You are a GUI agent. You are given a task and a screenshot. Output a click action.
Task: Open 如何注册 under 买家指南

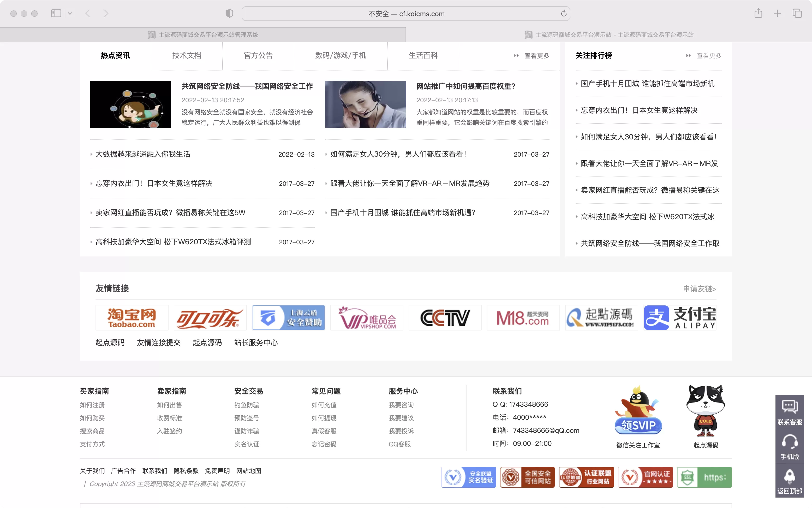tap(92, 405)
